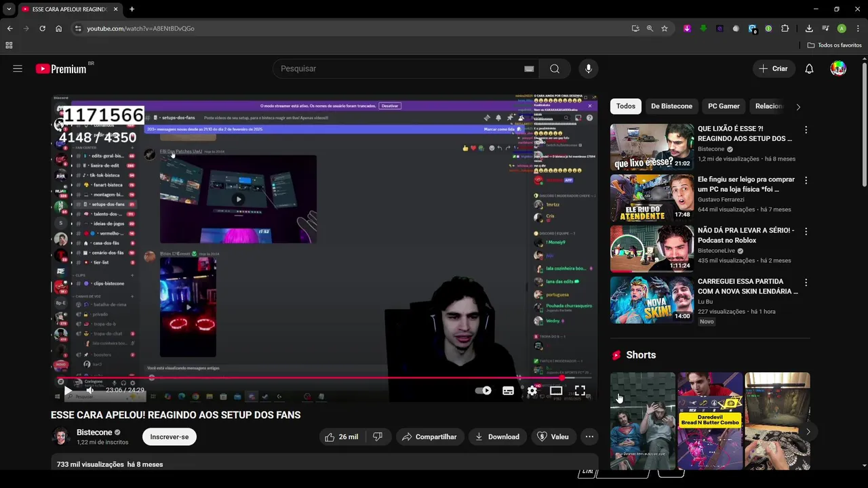Viewport: 868px width, 488px height.
Task: Open the player settings gear
Action: tap(532, 390)
